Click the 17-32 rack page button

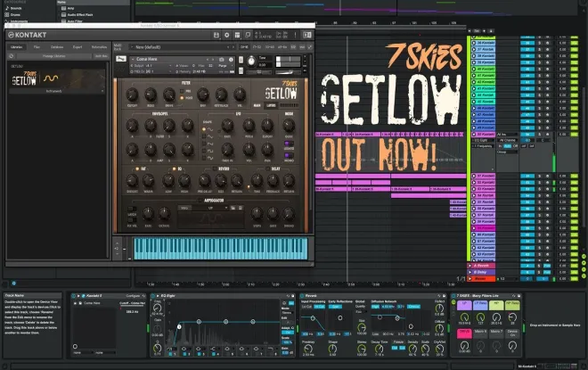[257, 47]
